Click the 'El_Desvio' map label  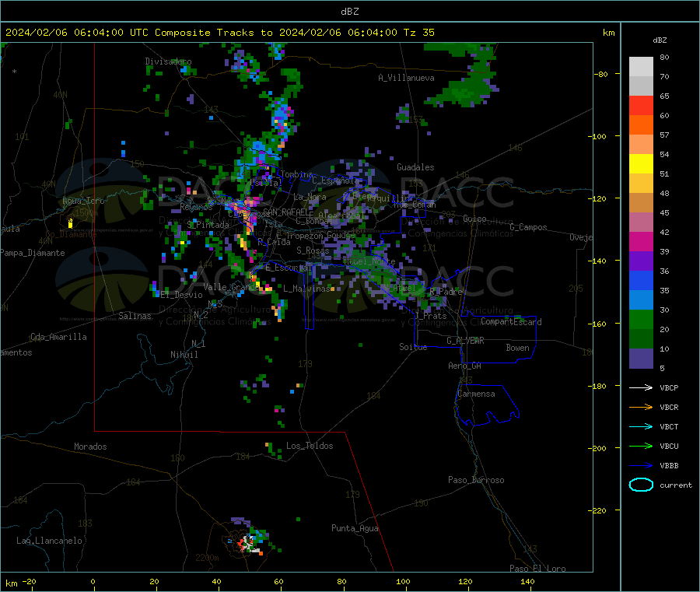pos(181,295)
